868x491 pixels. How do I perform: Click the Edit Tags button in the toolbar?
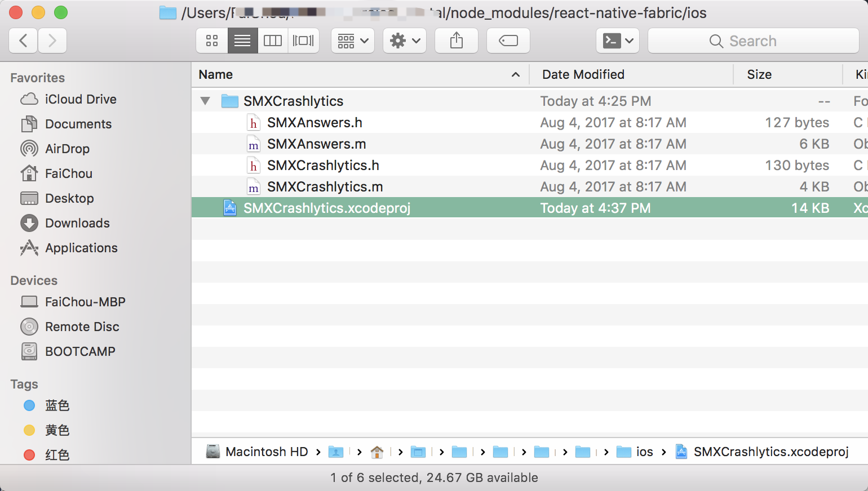[508, 40]
